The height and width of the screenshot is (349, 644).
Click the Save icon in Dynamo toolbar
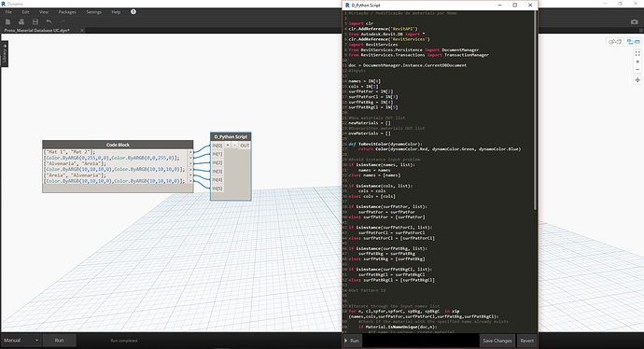pos(35,21)
